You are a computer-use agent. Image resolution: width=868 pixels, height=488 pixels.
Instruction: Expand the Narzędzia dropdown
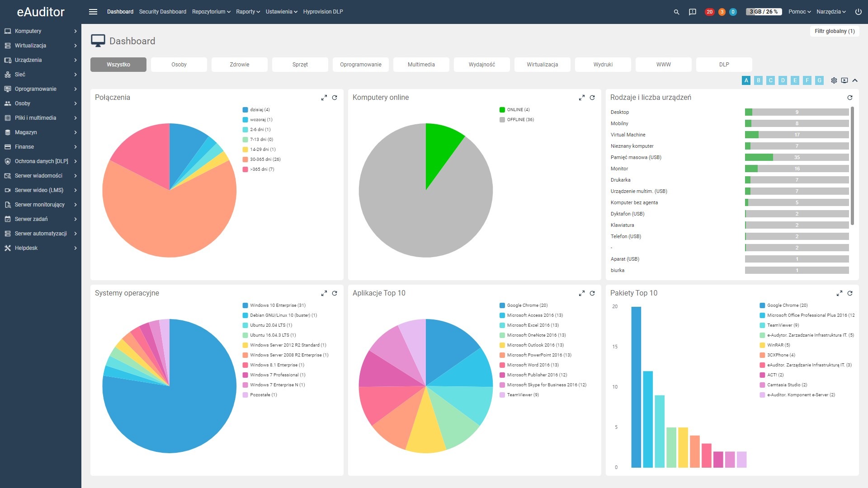click(830, 12)
